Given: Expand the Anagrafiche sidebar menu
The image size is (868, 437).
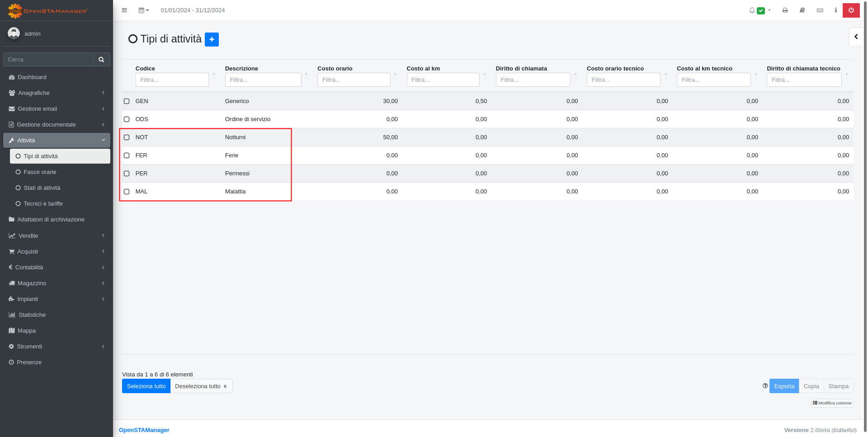Looking at the screenshot, I should [x=56, y=93].
